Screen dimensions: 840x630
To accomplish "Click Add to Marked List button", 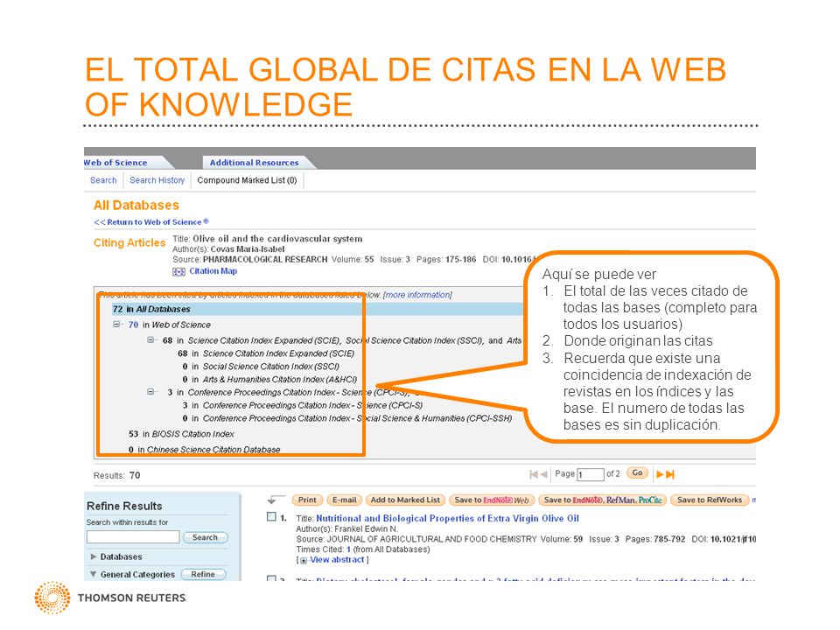I will [405, 500].
